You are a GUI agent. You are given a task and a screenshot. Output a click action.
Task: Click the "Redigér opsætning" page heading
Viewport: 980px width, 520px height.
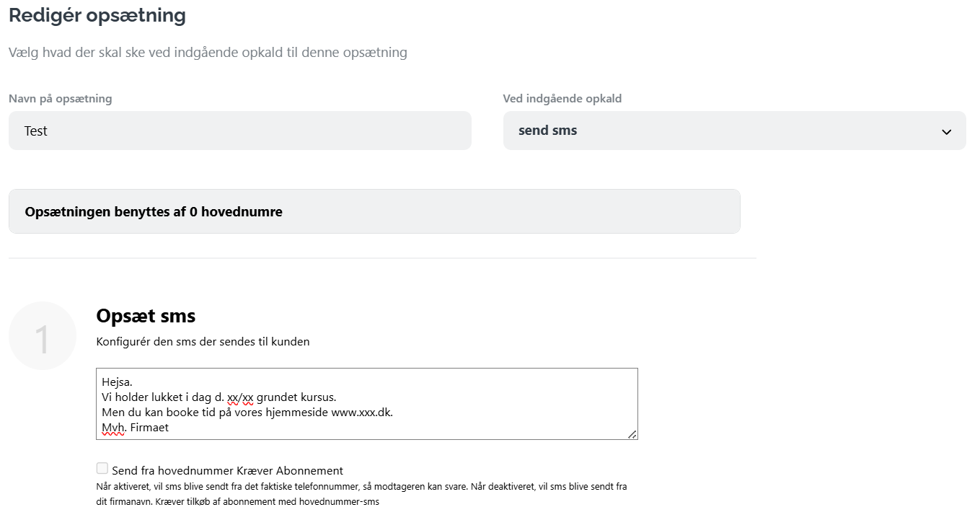pos(97,15)
